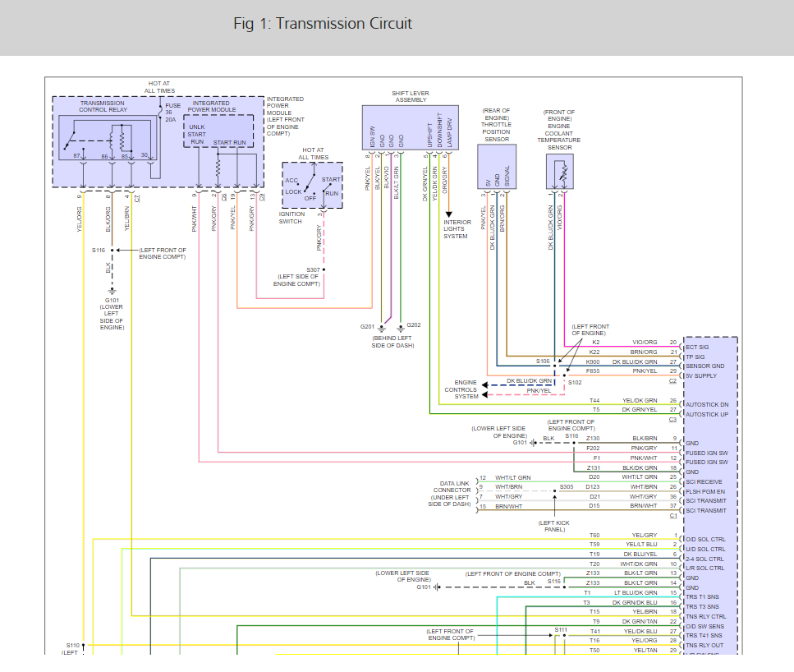Click the Interior Lights System arrow
This screenshot has width=794, height=672.
(448, 214)
